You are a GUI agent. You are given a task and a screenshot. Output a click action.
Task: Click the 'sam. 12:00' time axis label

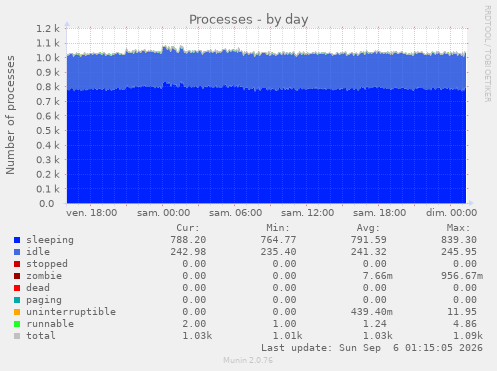coord(307,213)
